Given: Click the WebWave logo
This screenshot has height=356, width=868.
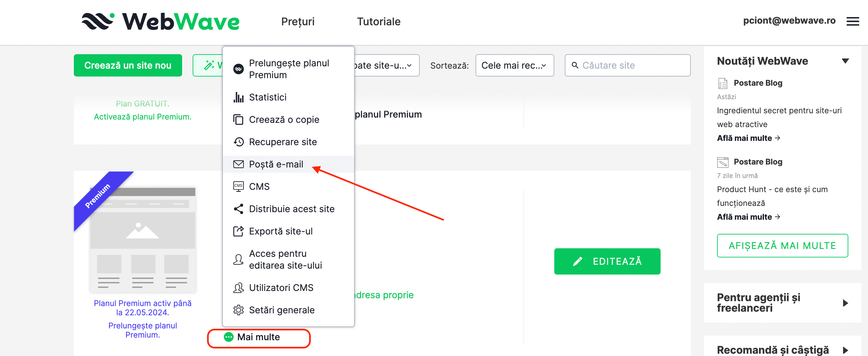Looking at the screenshot, I should coord(160,22).
